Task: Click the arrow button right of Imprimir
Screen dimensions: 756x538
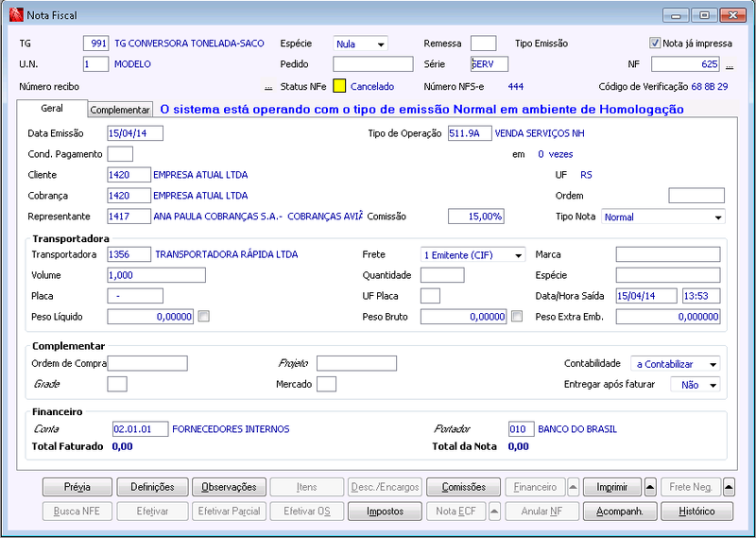Action: 650,487
